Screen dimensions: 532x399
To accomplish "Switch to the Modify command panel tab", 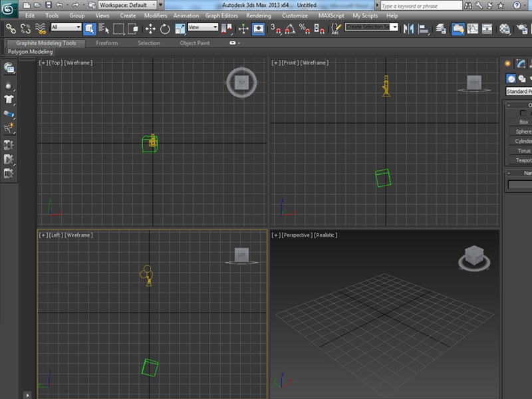I will 521,63.
